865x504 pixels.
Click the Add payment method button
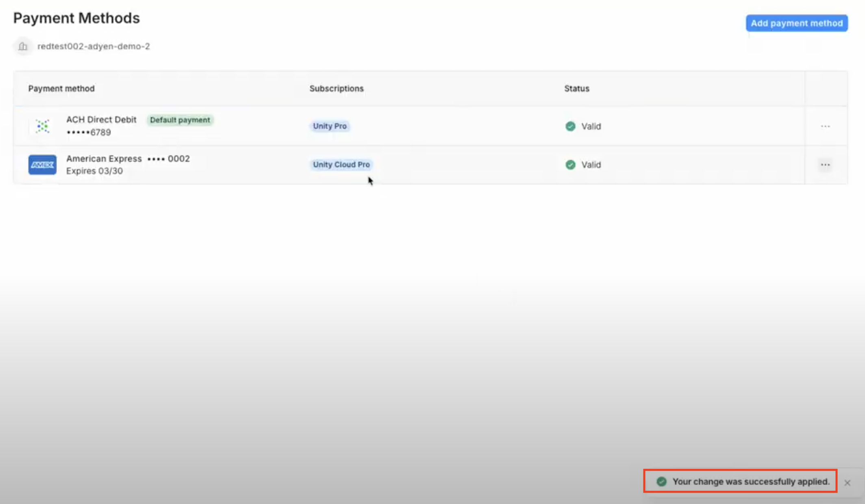coord(797,23)
